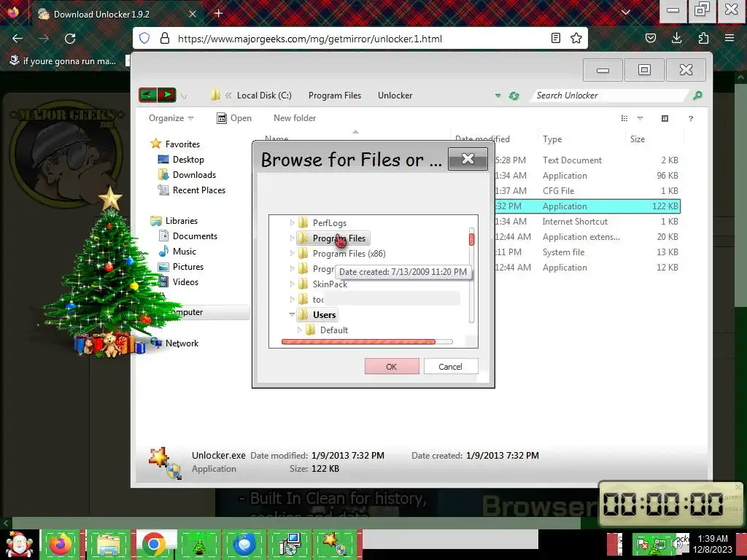Select Program Files (x86) in browse tree
The width and height of the screenshot is (747, 560).
pyautogui.click(x=349, y=253)
